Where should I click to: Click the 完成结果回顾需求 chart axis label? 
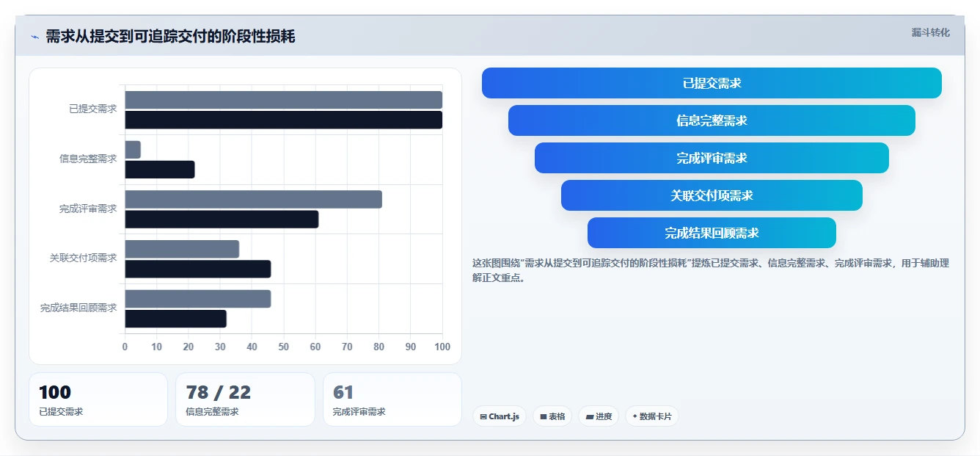point(78,308)
